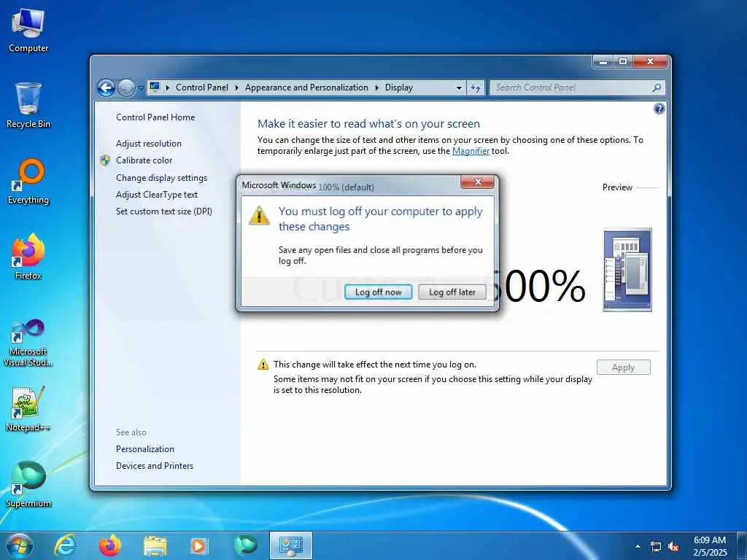
Task: Select Supermium desktop shortcut
Action: point(28,485)
